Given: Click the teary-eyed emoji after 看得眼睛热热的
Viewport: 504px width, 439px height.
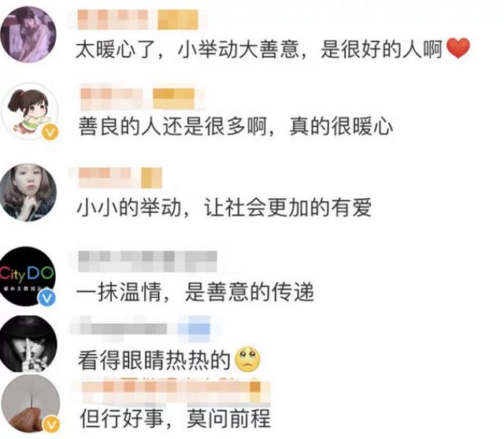Looking at the screenshot, I should [248, 359].
